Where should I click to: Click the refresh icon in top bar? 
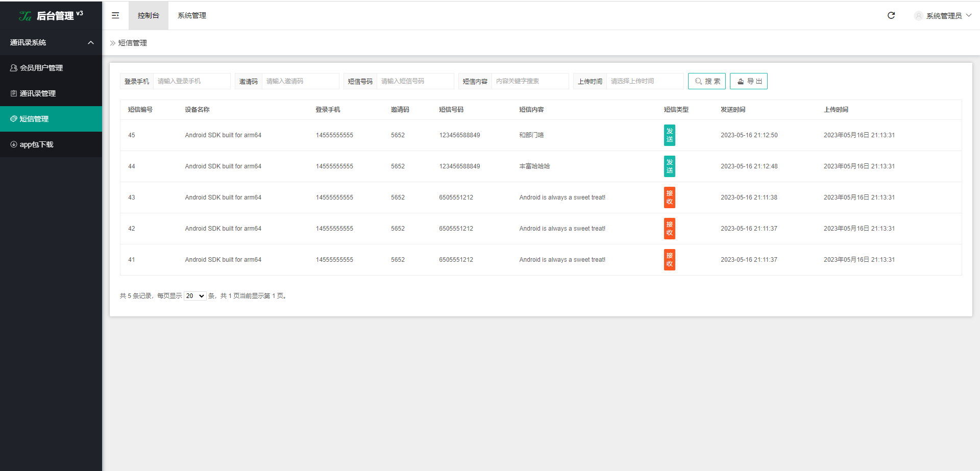coord(891,15)
